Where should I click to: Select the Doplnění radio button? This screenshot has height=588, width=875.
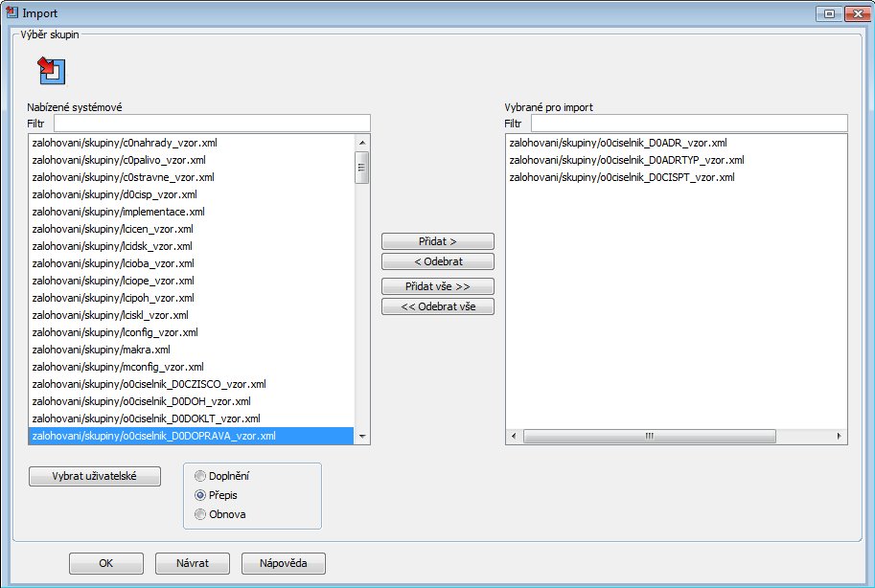click(200, 476)
